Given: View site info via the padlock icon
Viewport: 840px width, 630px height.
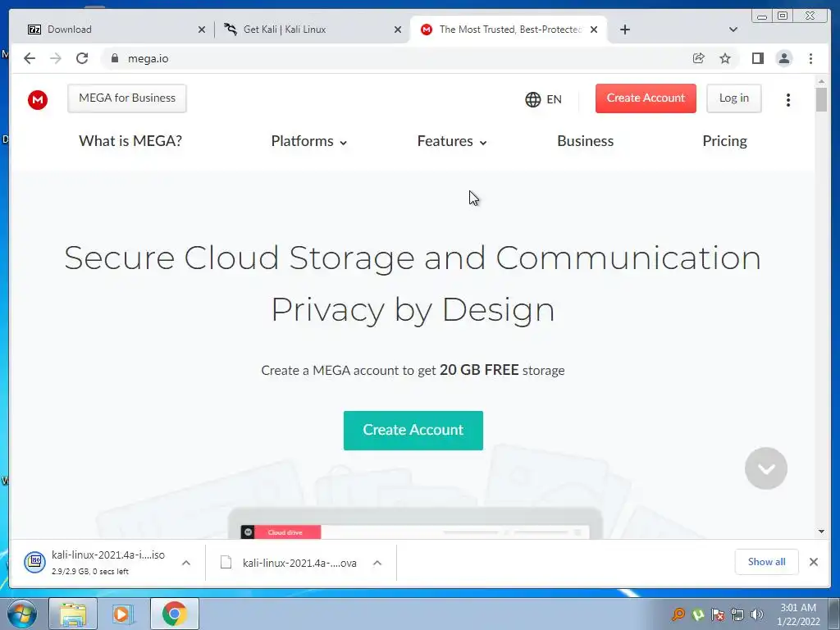Looking at the screenshot, I should coord(114,58).
